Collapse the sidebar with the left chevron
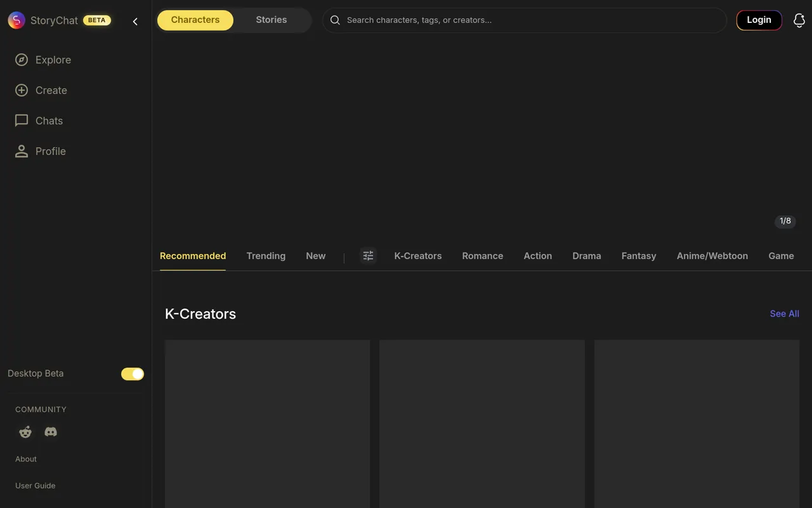Viewport: 812px width, 508px height. [135, 22]
